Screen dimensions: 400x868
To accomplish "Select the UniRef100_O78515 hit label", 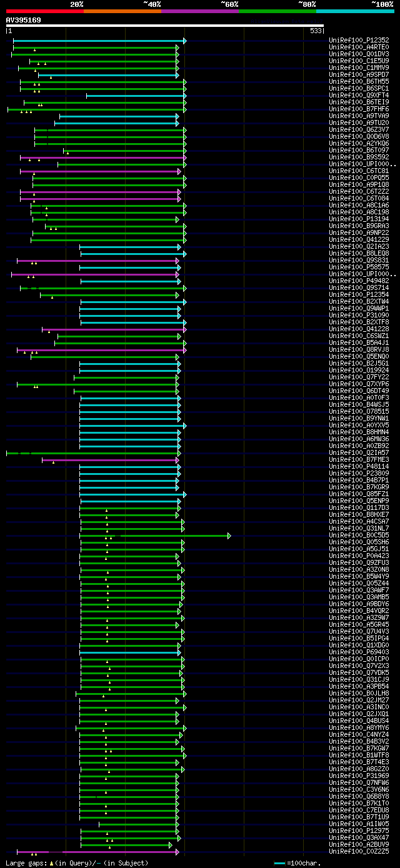I will 359,412.
